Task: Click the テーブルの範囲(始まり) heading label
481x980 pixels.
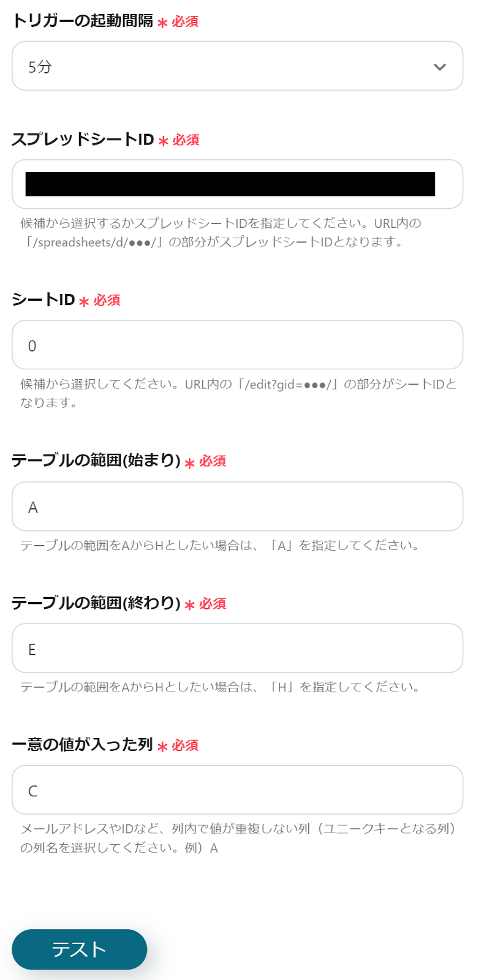Action: [x=96, y=460]
